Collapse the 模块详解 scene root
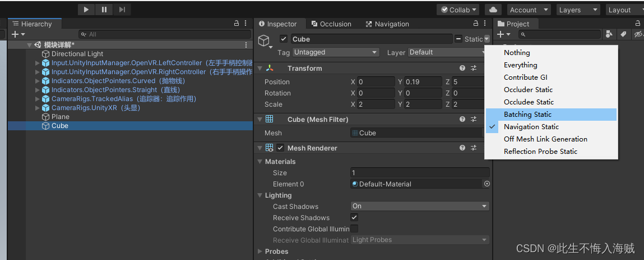Viewport: 644px width, 260px height. 29,45
